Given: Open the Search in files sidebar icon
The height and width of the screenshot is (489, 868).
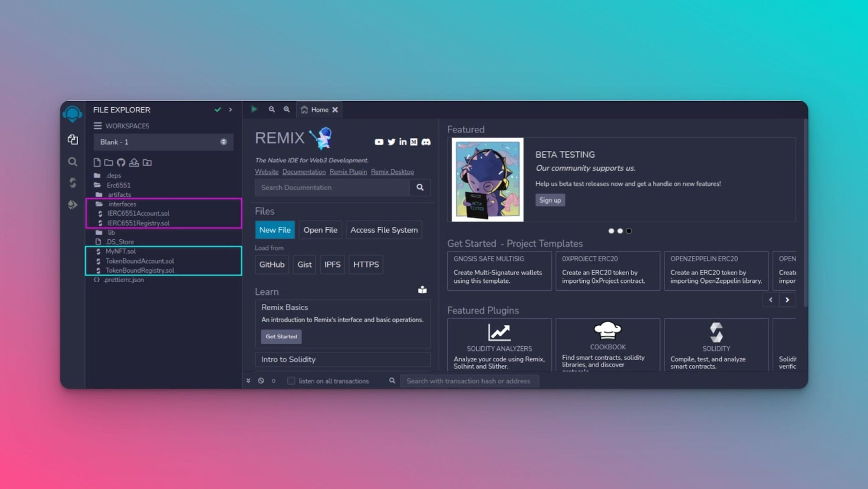Looking at the screenshot, I should click(x=72, y=162).
